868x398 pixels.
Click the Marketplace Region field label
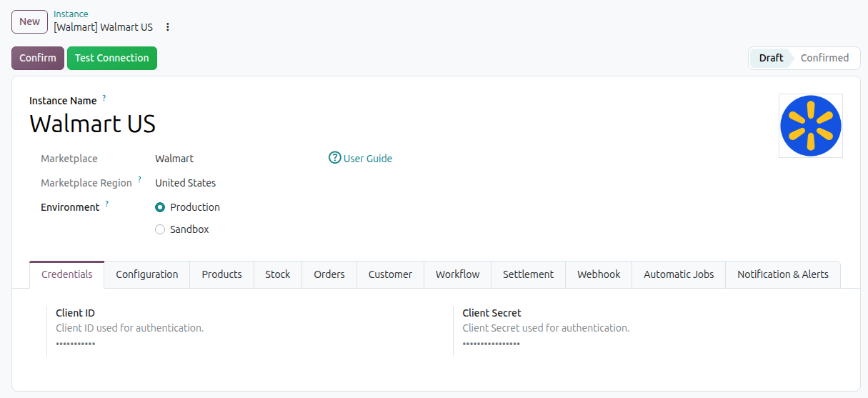click(x=86, y=183)
